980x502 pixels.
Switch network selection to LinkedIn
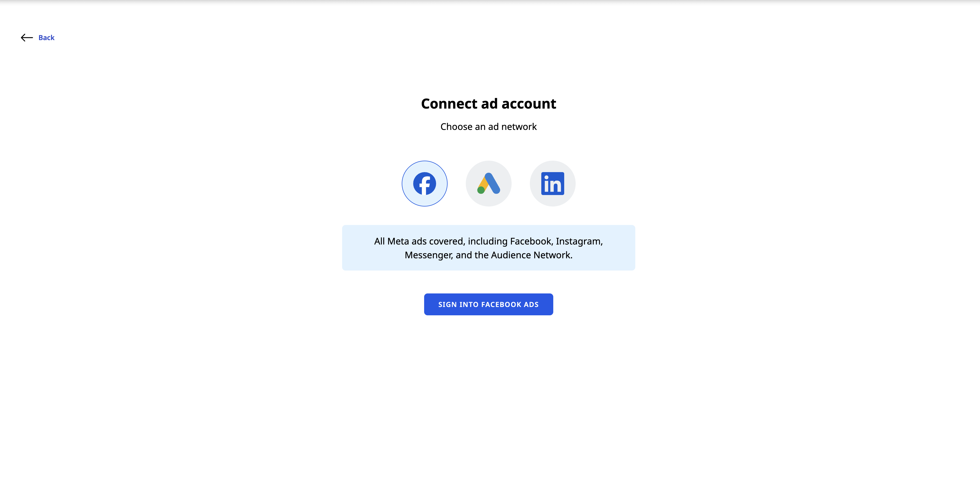pos(552,184)
